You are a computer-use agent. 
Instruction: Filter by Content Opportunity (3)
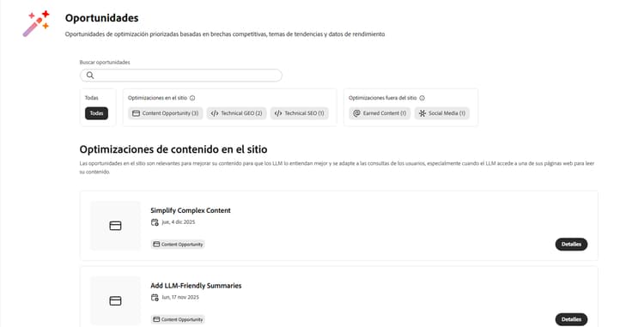pyautogui.click(x=165, y=113)
